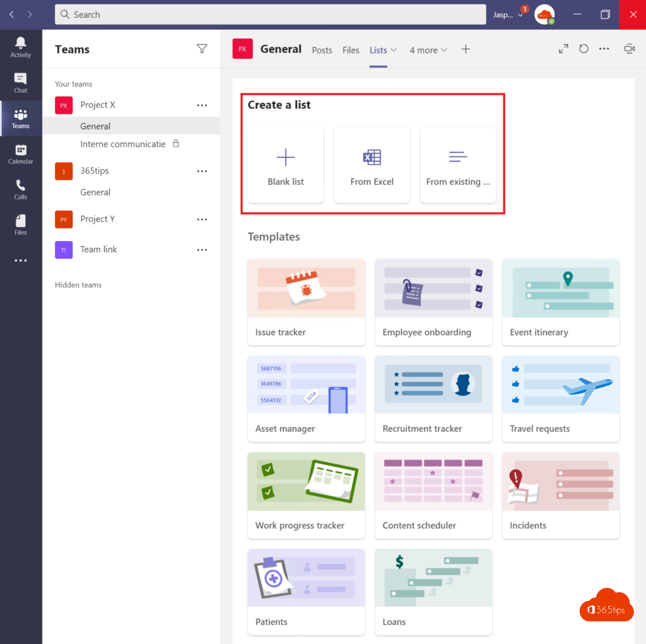Collapse the Project X team

point(98,105)
